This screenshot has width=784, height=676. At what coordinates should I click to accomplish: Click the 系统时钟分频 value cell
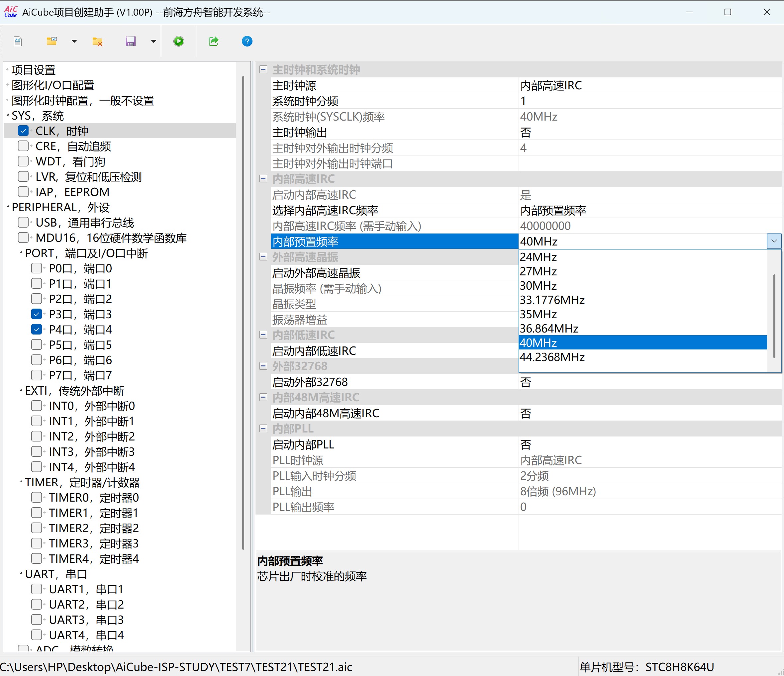pyautogui.click(x=650, y=101)
